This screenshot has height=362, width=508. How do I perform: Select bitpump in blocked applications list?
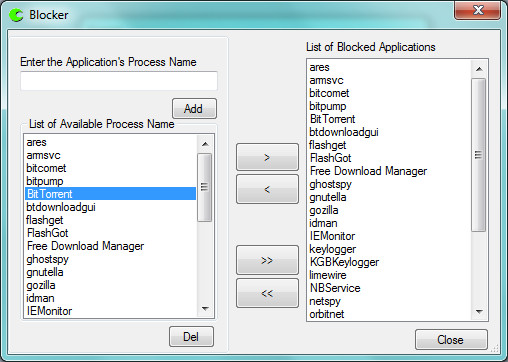coord(389,106)
